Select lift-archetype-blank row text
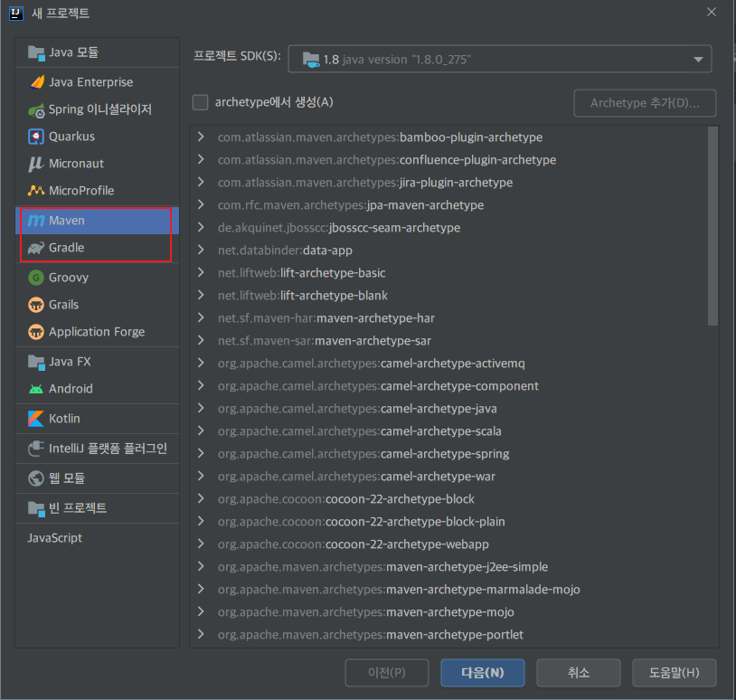 coord(303,296)
